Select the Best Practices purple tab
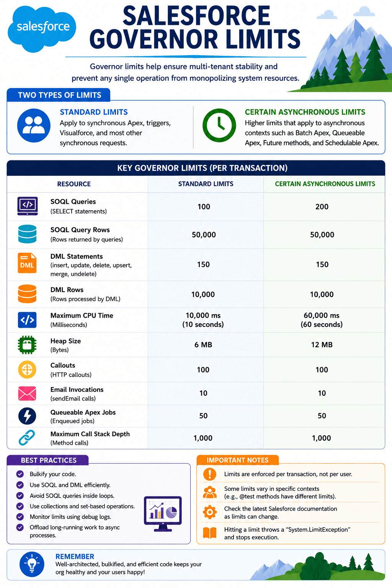The image size is (392, 588). (x=48, y=460)
